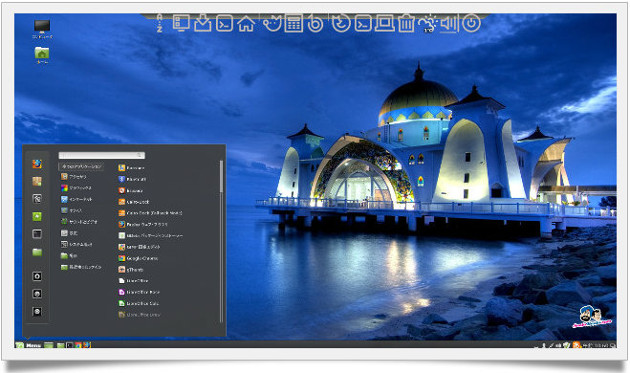Open the green Files folder in favorites sidebar
Viewport: 630px width, 373px height.
tap(37, 252)
